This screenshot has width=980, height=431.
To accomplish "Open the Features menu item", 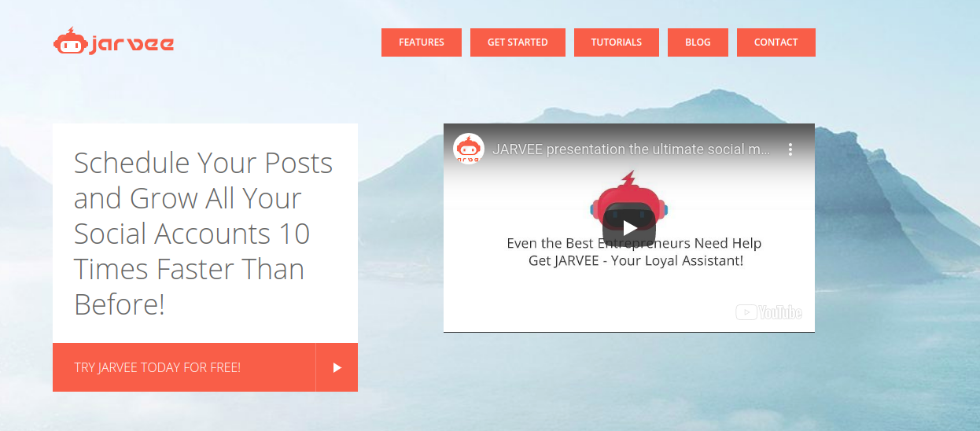I will tap(422, 42).
